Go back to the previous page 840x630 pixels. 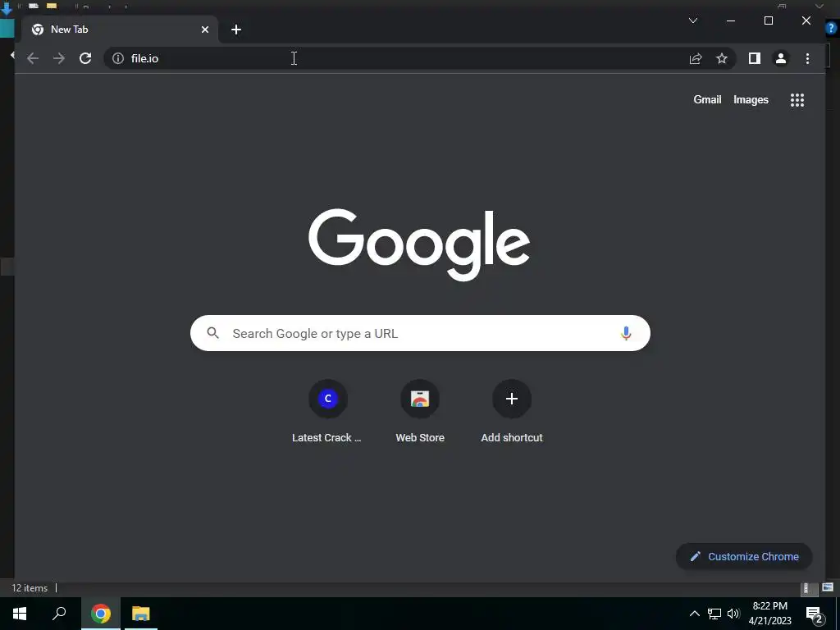33,58
